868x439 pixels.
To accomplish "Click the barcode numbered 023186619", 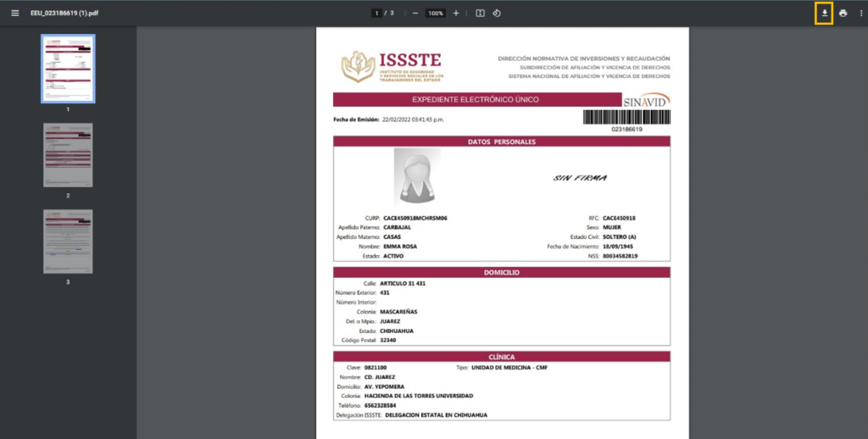I will click(x=626, y=119).
